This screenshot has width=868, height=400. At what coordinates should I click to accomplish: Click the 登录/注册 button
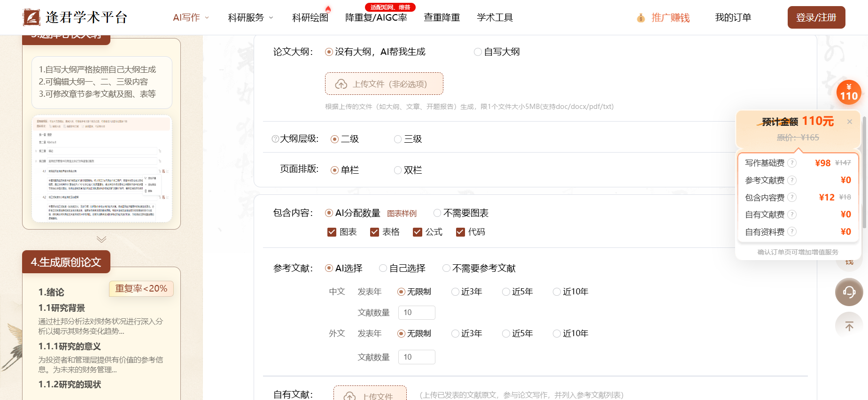[x=816, y=17]
